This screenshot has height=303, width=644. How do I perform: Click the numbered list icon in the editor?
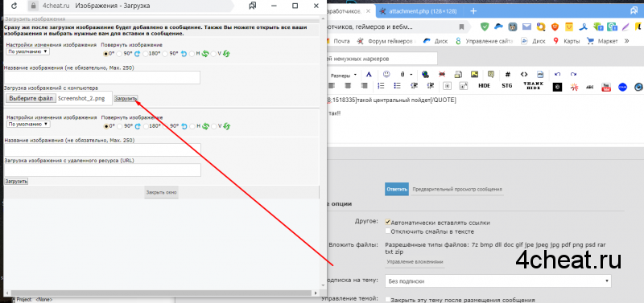point(381,86)
